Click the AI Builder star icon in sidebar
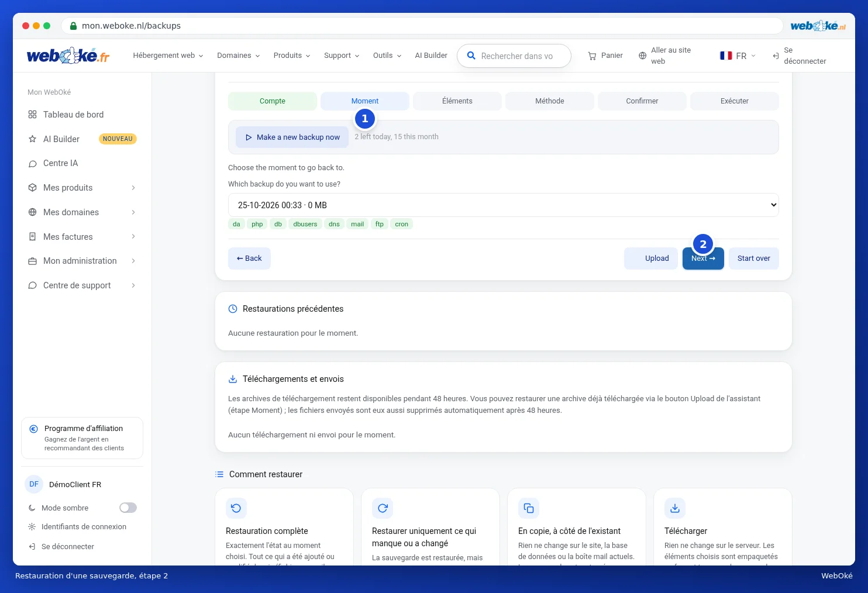 click(33, 139)
